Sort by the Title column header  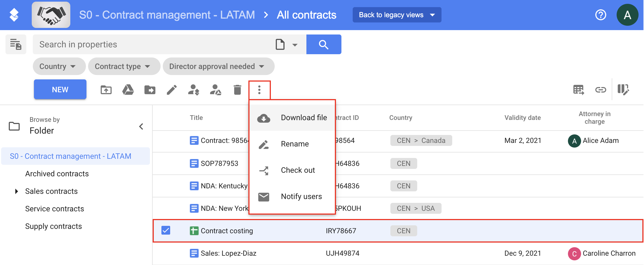(x=196, y=118)
